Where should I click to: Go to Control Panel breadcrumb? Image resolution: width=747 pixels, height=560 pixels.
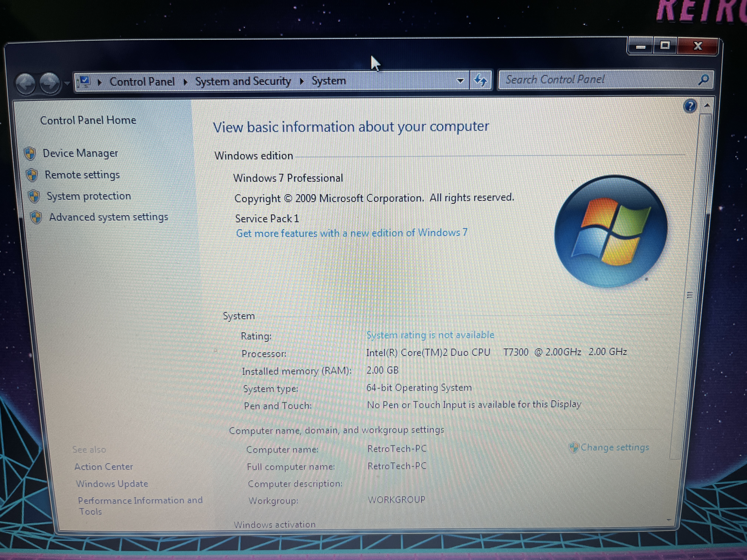click(142, 81)
